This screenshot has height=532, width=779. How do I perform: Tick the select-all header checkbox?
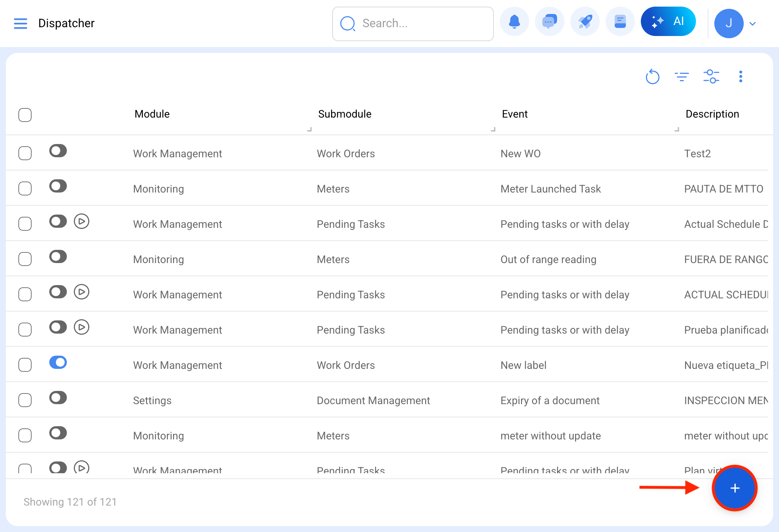click(x=25, y=115)
